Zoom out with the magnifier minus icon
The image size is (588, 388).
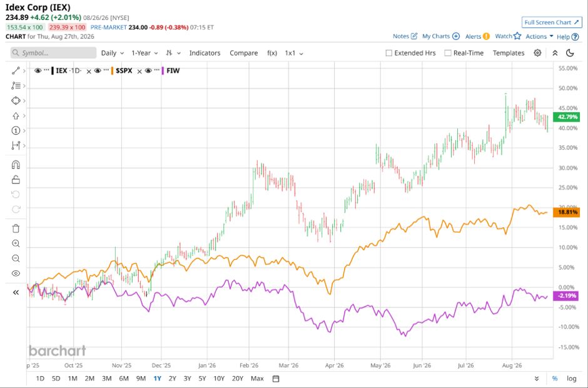click(x=16, y=258)
